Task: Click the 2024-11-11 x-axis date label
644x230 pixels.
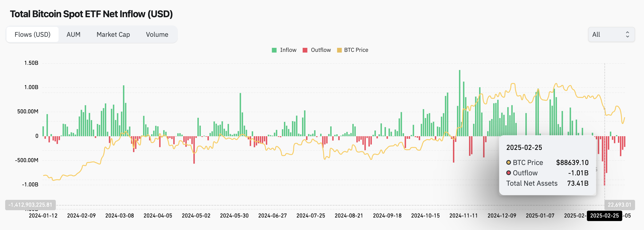Action: click(x=463, y=216)
